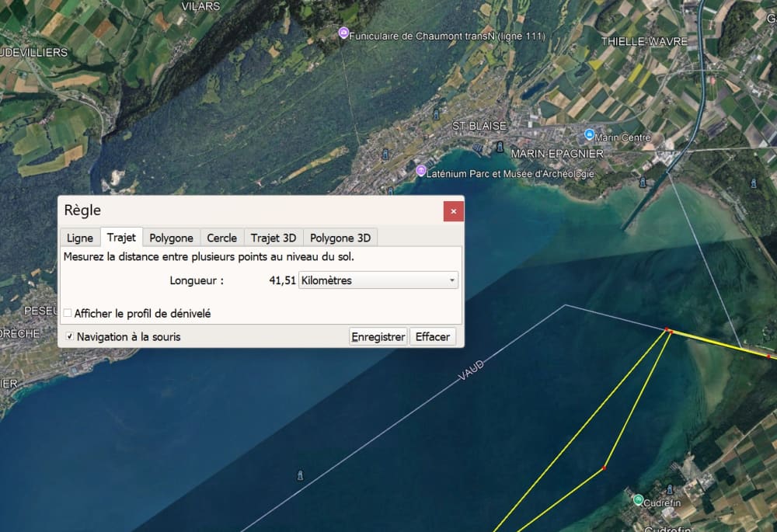The image size is (777, 532).
Task: Switch to the Ligne tab
Action: (x=80, y=238)
